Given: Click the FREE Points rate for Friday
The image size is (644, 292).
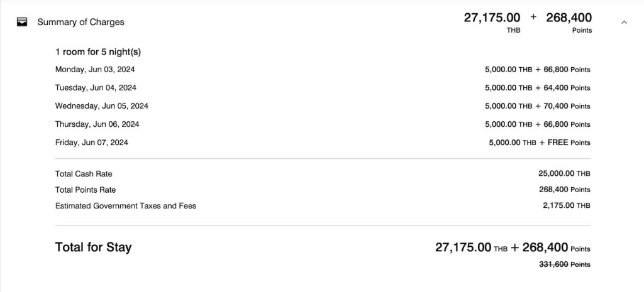Looking at the screenshot, I should point(569,143).
